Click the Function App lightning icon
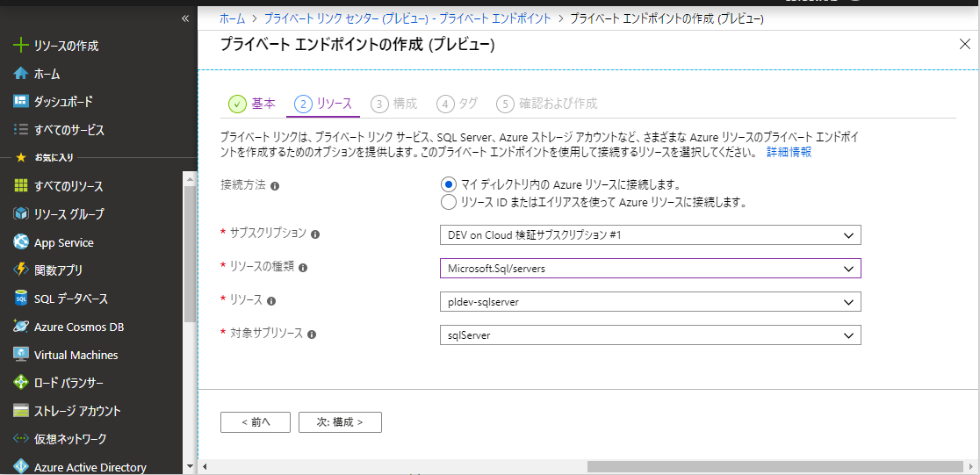This screenshot has height=475, width=980. point(21,270)
